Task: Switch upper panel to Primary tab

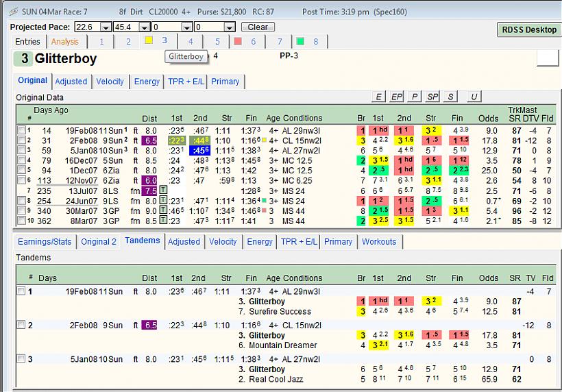Action: pos(225,82)
